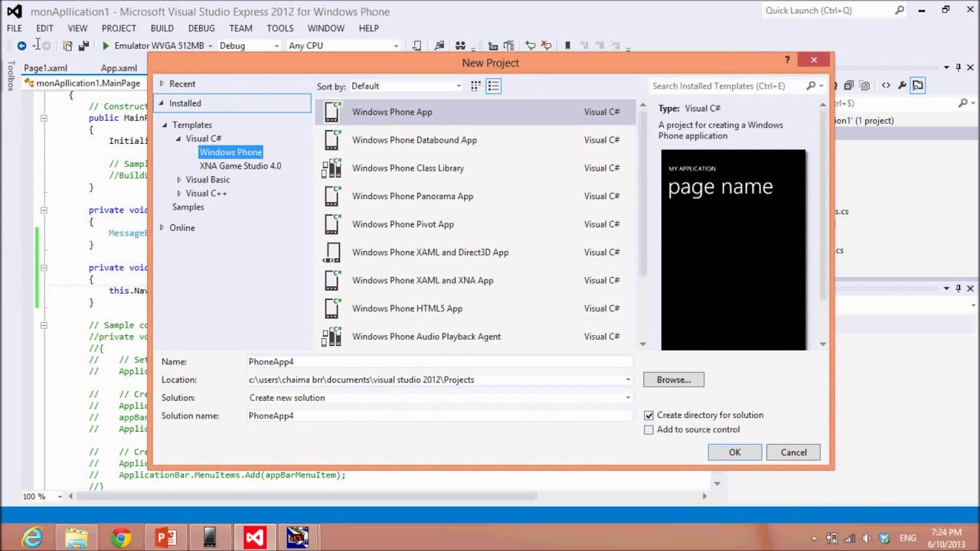Select Windows Phone Pivot App template
Viewport: 980px width, 551px height.
(475, 224)
